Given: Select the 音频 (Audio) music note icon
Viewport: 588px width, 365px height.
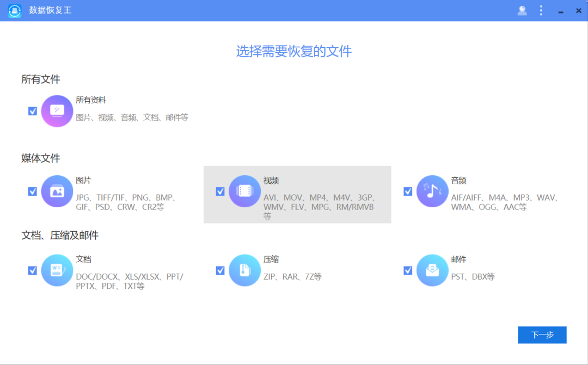Looking at the screenshot, I should 432,191.
